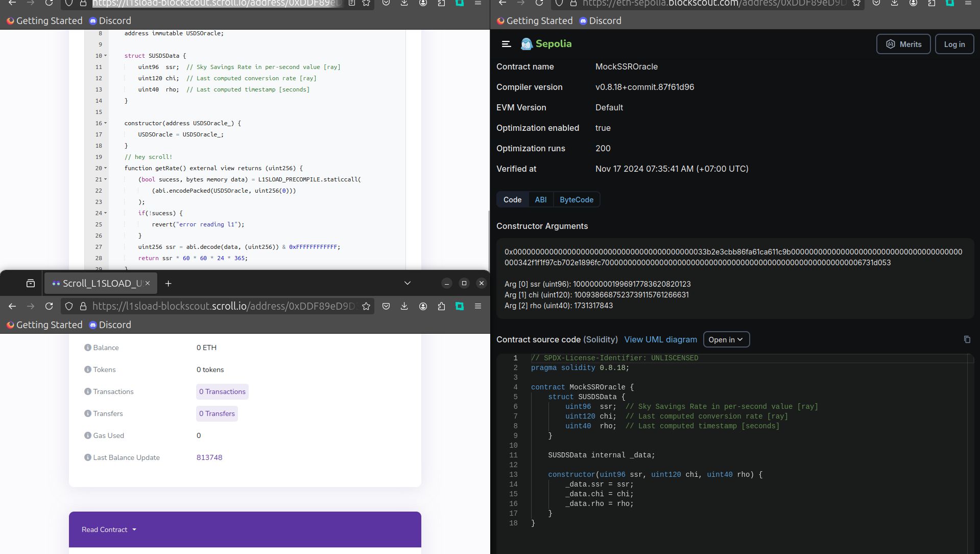Collapse staticcall fold arrow on line 21
This screenshot has width=980, height=554.
click(106, 179)
